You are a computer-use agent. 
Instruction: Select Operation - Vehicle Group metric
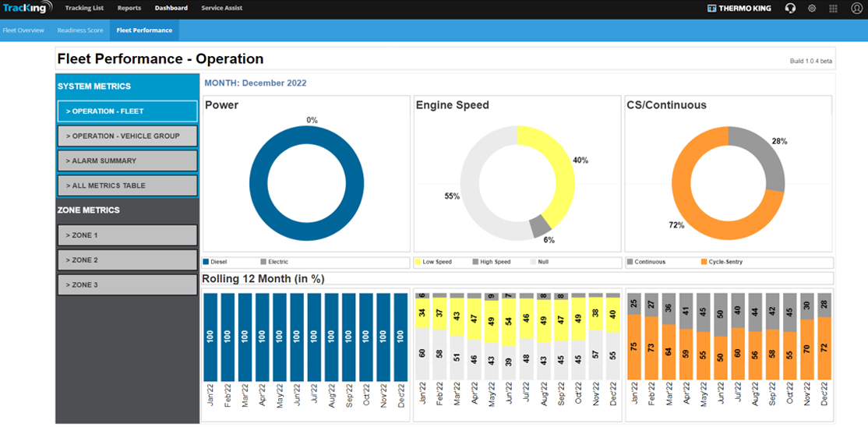tap(127, 136)
